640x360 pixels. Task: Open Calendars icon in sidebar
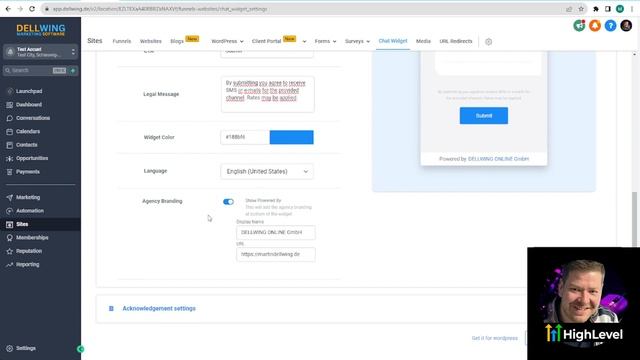coord(10,132)
